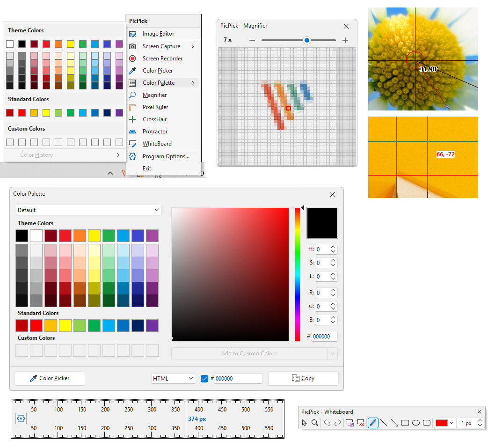Click the vertical hue bar in Color Palette

click(x=298, y=274)
